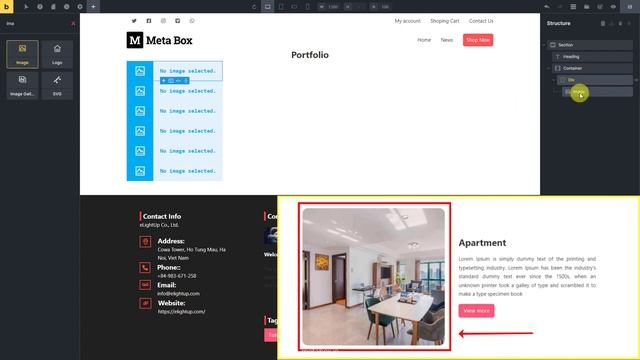Screen dimensions: 640x360
Task: Toggle the Structure panel icon
Action: pyautogui.click(x=573, y=7)
